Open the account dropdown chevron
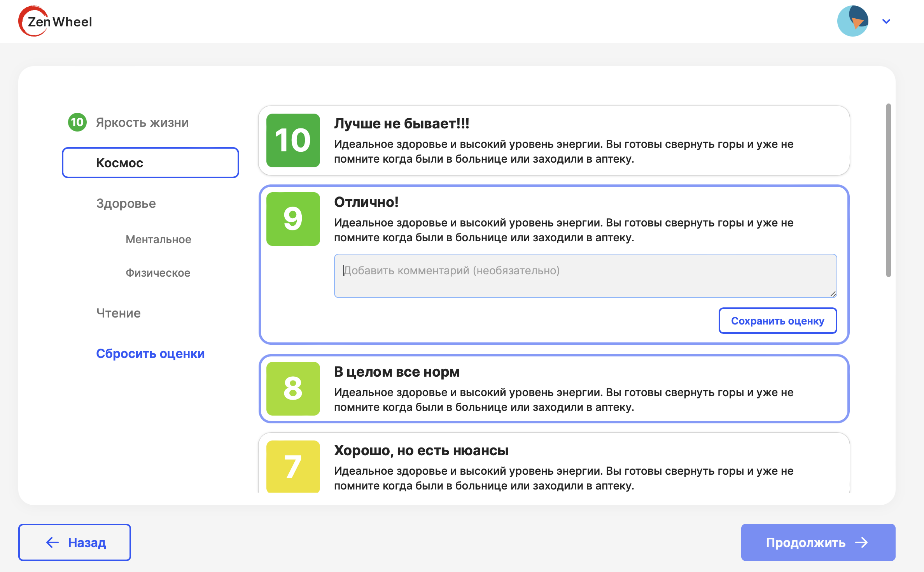The image size is (924, 572). tap(886, 21)
